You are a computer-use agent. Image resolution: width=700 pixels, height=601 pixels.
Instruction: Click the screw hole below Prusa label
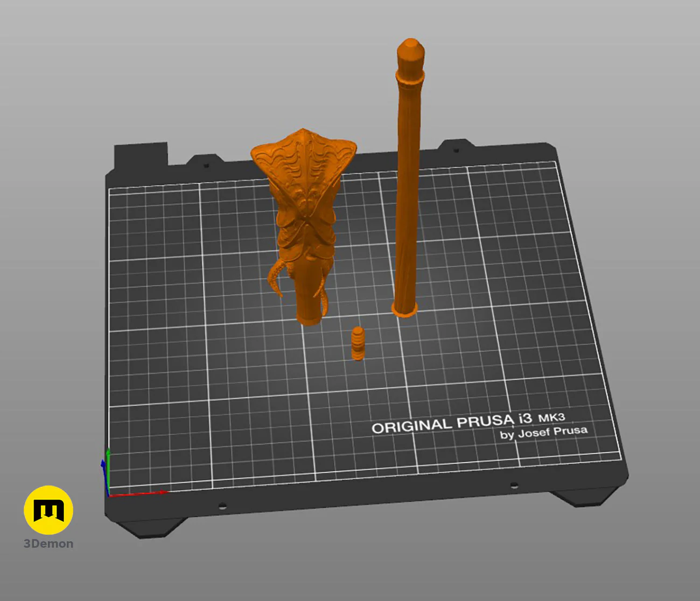[514, 485]
